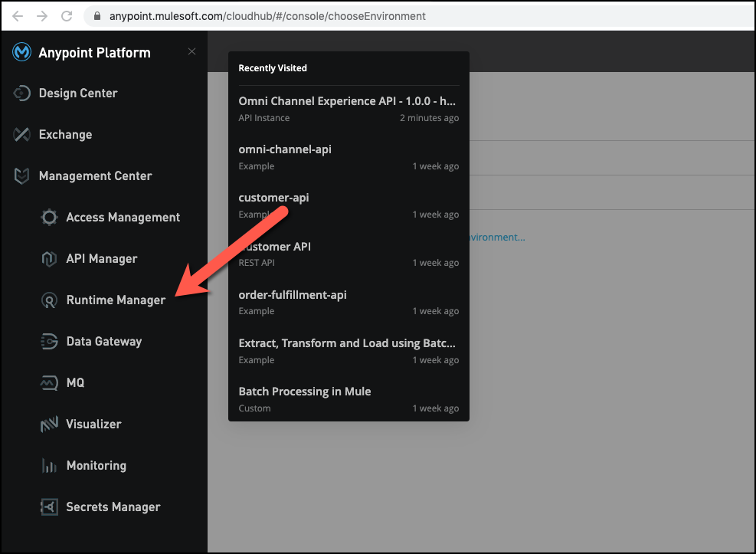This screenshot has height=554, width=756.
Task: Click the browser forward arrow
Action: pos(42,16)
